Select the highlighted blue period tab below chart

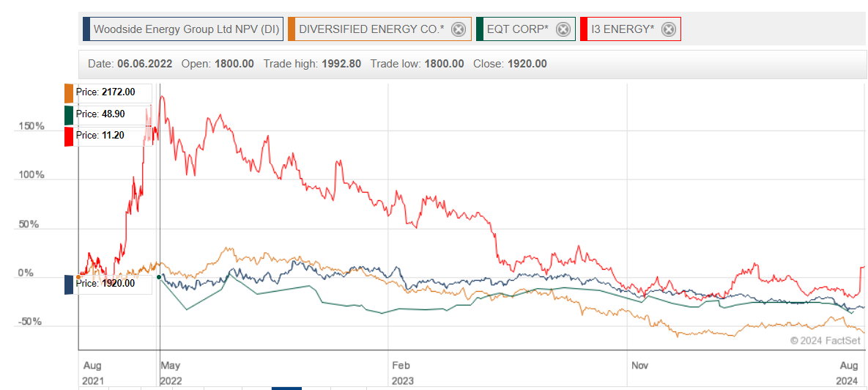[x=286, y=389]
